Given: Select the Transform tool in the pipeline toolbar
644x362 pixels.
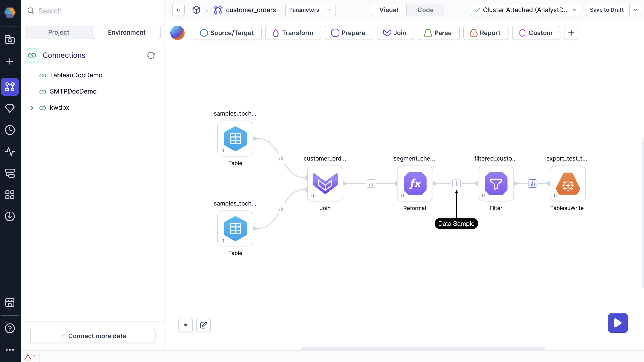Looking at the screenshot, I should (x=293, y=33).
